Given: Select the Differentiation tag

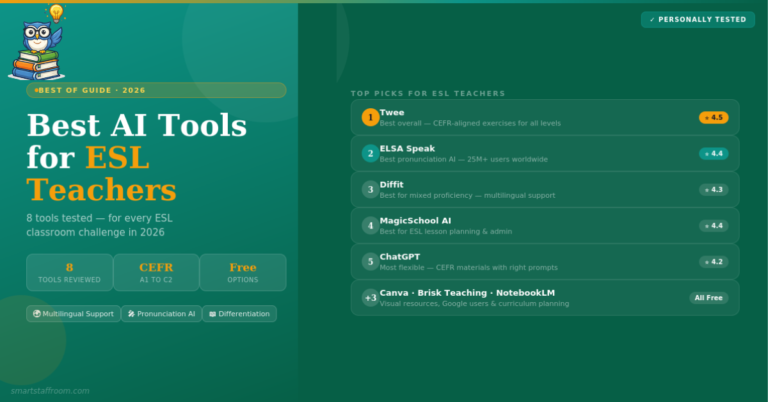Looking at the screenshot, I should click(x=240, y=314).
